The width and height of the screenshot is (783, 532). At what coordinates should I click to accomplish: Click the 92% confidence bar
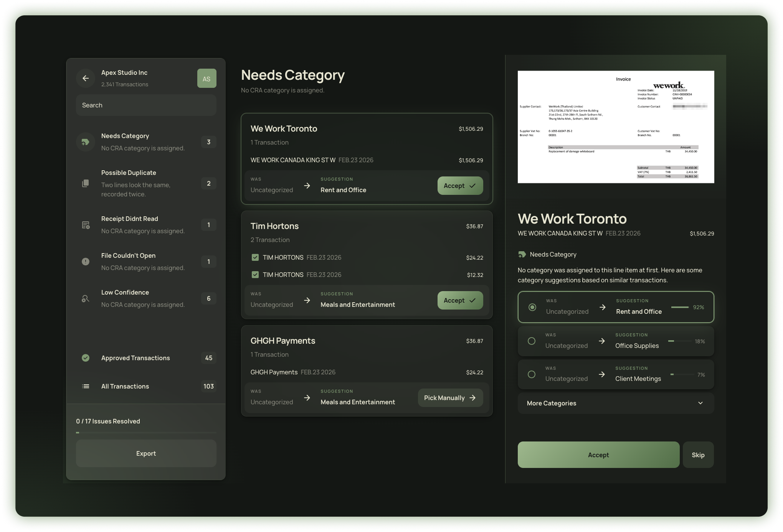point(680,307)
